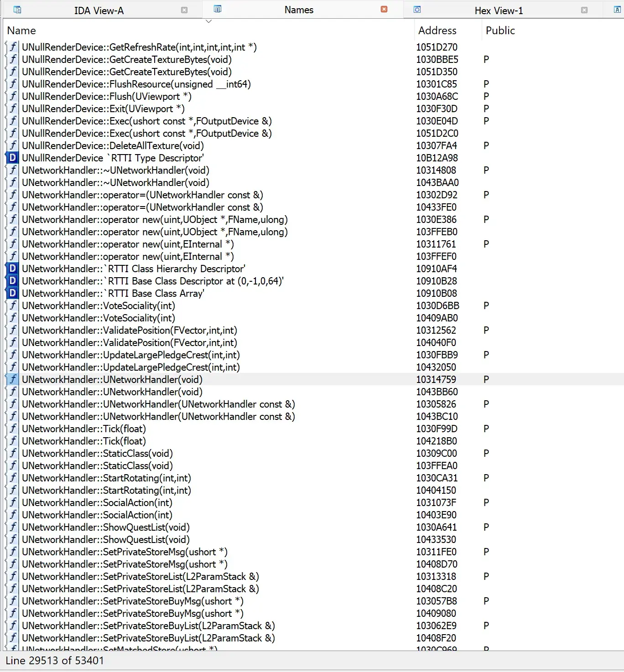Select GetCreateTextureBytes entry at 1030BBE5
The height and width of the screenshot is (672, 624).
point(127,59)
